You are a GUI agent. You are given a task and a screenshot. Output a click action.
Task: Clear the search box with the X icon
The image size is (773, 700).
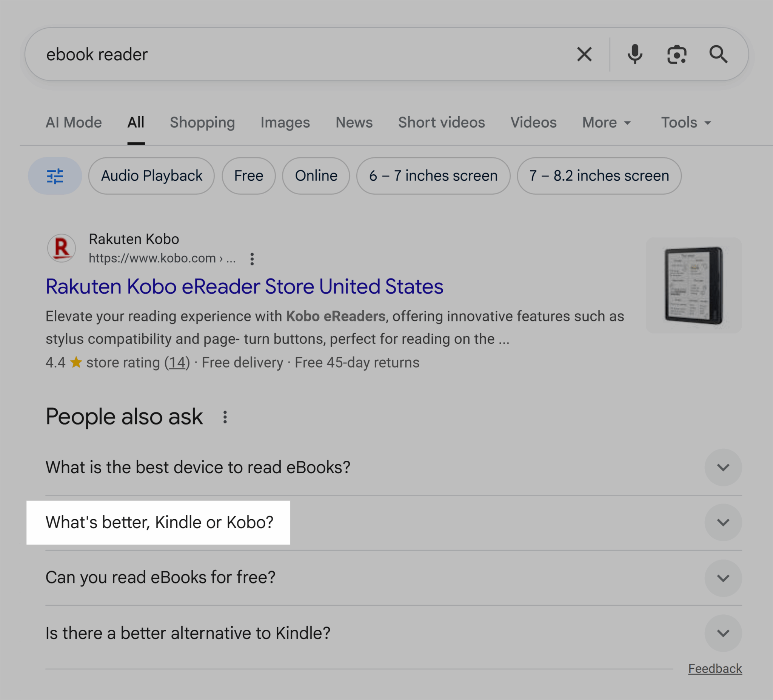click(584, 54)
